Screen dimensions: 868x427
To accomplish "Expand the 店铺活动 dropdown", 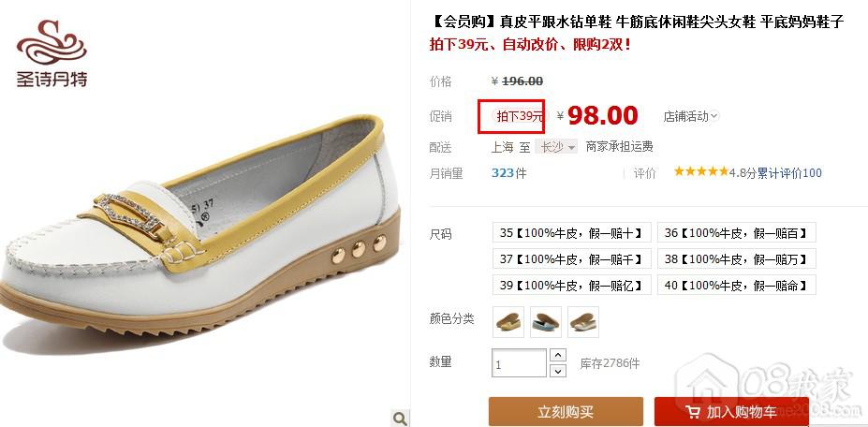I will 691,116.
